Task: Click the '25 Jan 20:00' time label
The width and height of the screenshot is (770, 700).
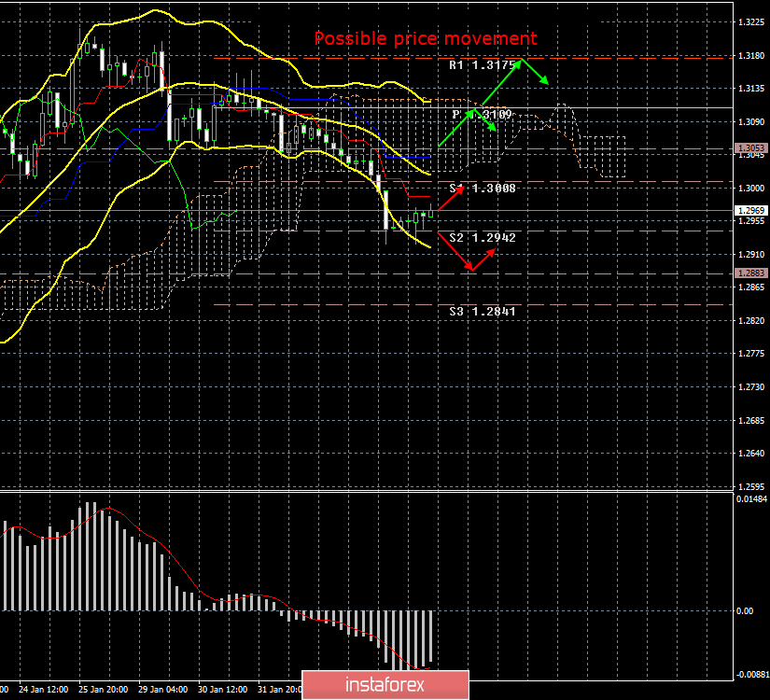Action: click(103, 690)
